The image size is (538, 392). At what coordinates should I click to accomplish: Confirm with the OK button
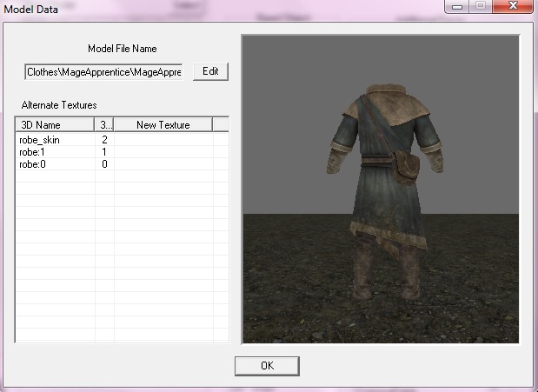point(267,366)
